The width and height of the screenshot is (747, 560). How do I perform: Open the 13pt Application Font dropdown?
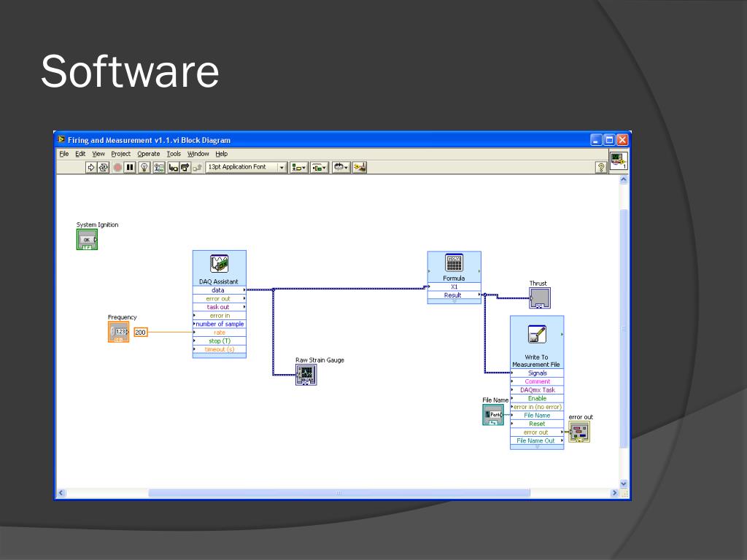click(x=247, y=167)
